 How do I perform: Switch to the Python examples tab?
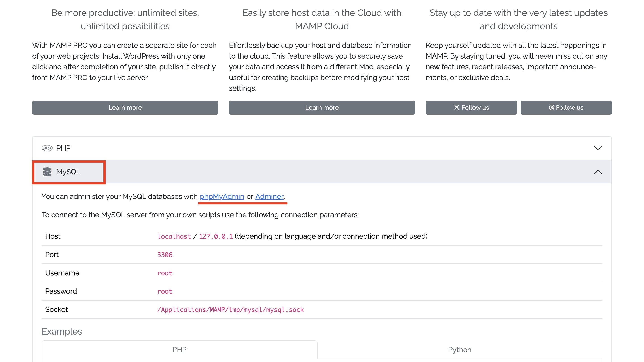pyautogui.click(x=460, y=349)
